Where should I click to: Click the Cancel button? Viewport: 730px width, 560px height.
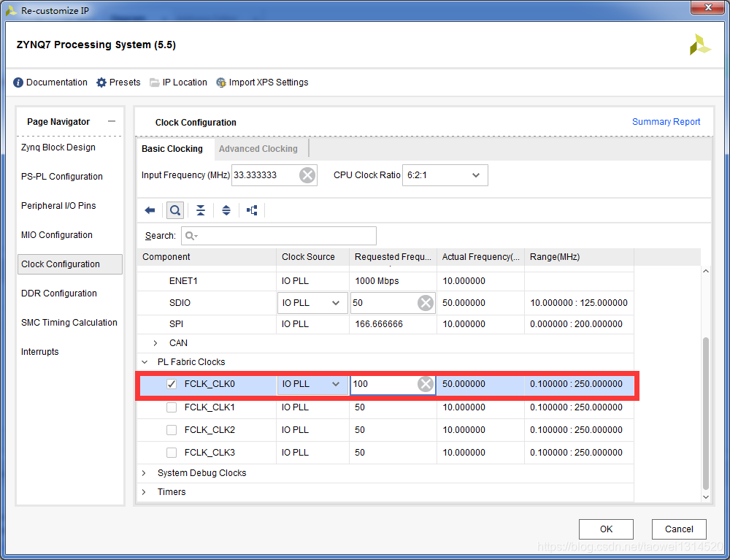point(679,529)
